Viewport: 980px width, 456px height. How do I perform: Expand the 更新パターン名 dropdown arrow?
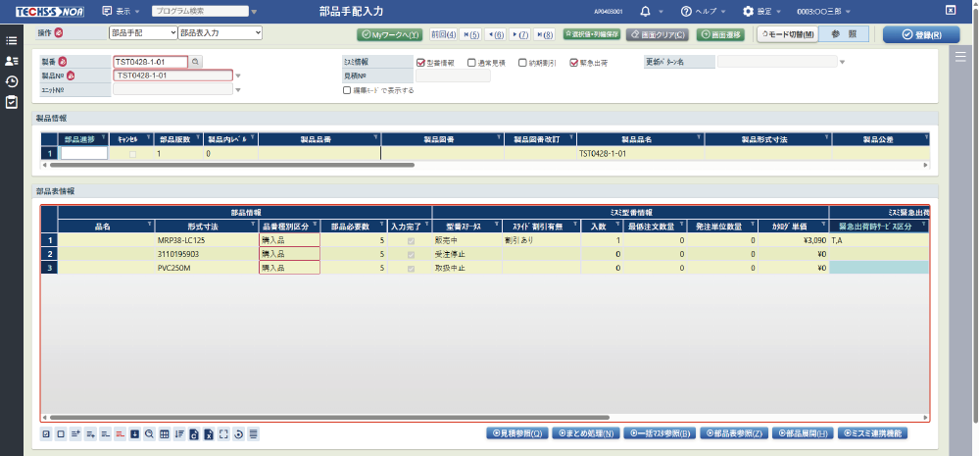pos(842,62)
